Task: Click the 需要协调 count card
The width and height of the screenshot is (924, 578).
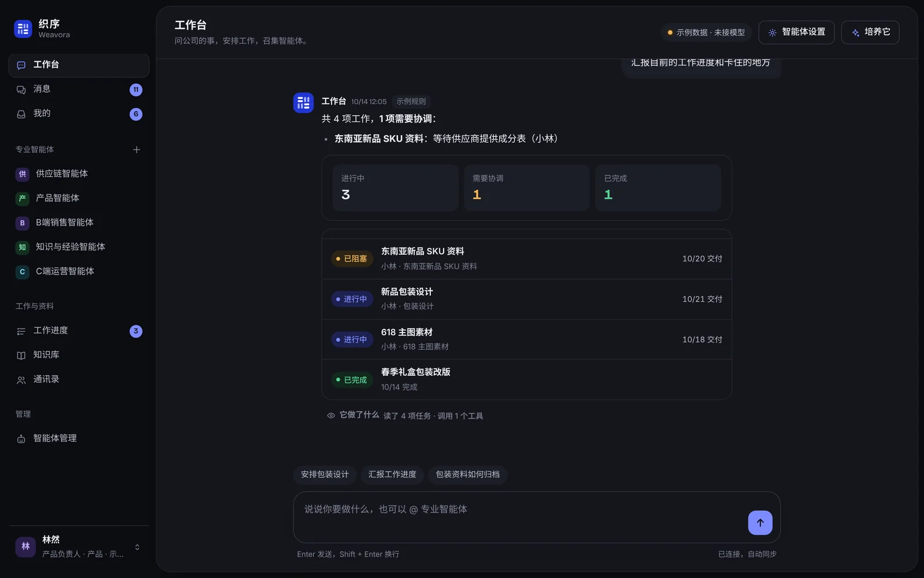Action: [x=527, y=188]
